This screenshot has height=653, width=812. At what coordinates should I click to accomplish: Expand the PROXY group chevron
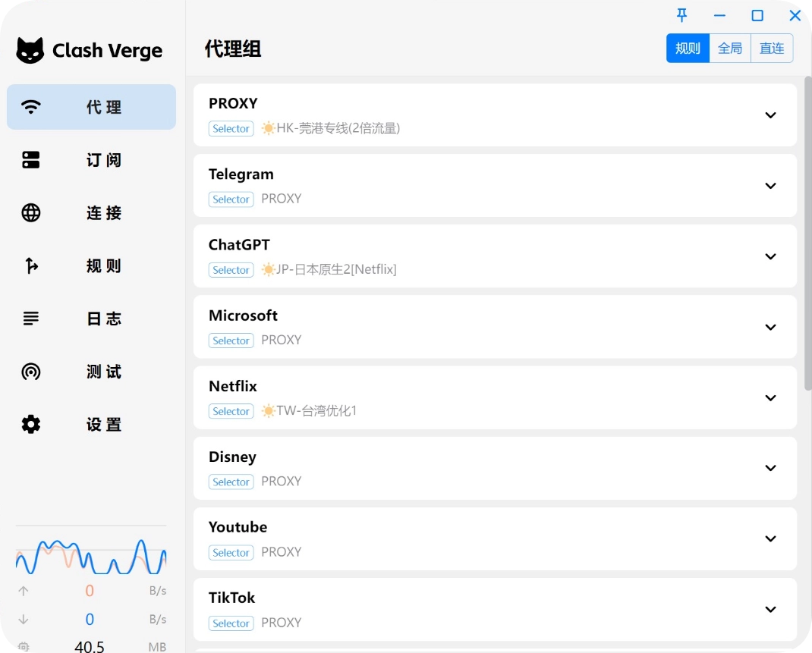pyautogui.click(x=770, y=115)
